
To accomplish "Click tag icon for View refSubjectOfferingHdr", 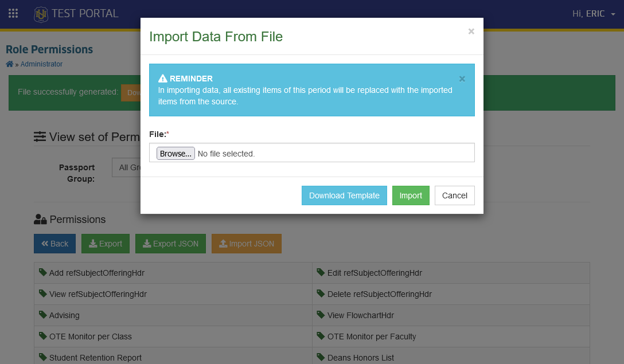I will (43, 293).
